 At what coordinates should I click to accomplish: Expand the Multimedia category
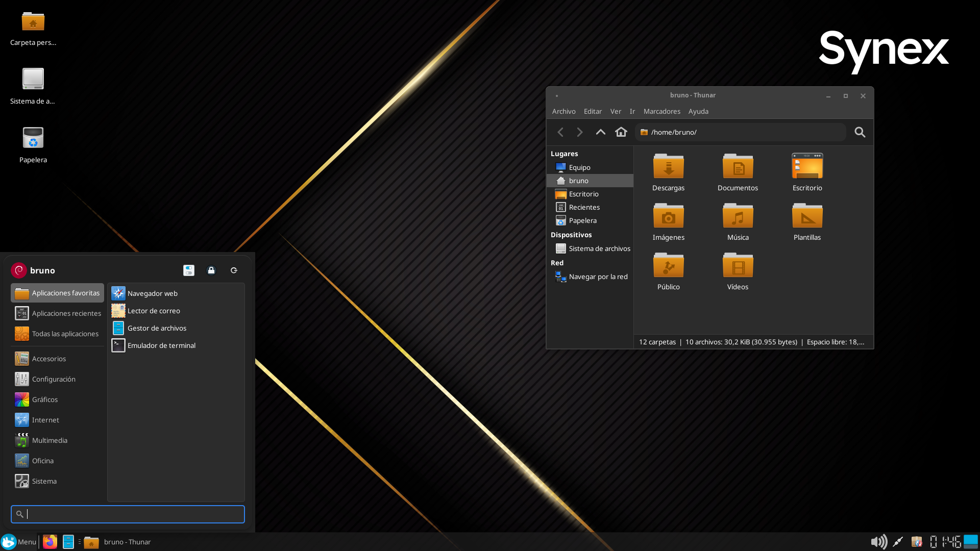click(x=50, y=440)
